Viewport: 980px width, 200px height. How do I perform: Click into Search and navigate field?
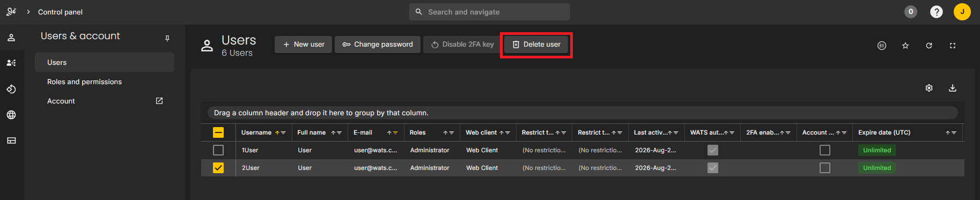pyautogui.click(x=490, y=12)
